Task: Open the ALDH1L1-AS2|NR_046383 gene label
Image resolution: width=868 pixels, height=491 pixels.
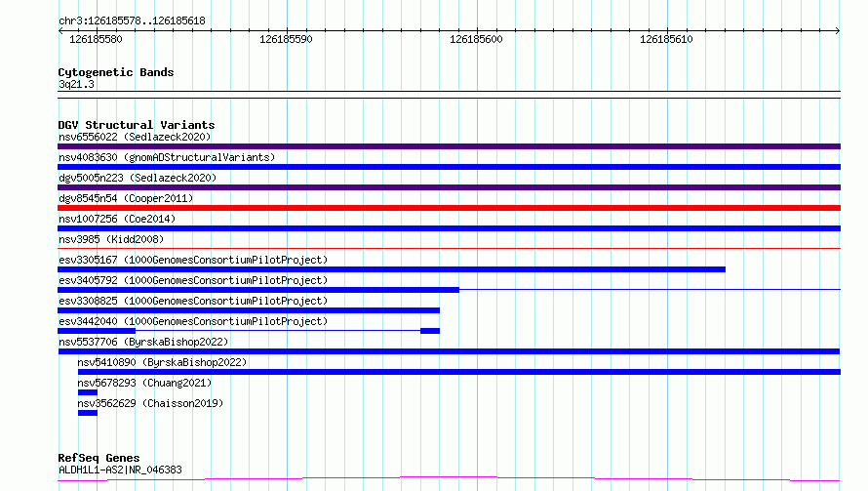Action: pyautogui.click(x=120, y=470)
